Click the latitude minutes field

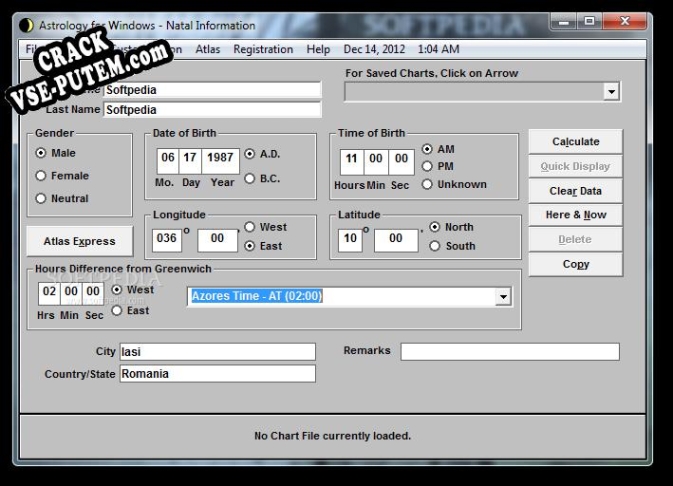396,239
